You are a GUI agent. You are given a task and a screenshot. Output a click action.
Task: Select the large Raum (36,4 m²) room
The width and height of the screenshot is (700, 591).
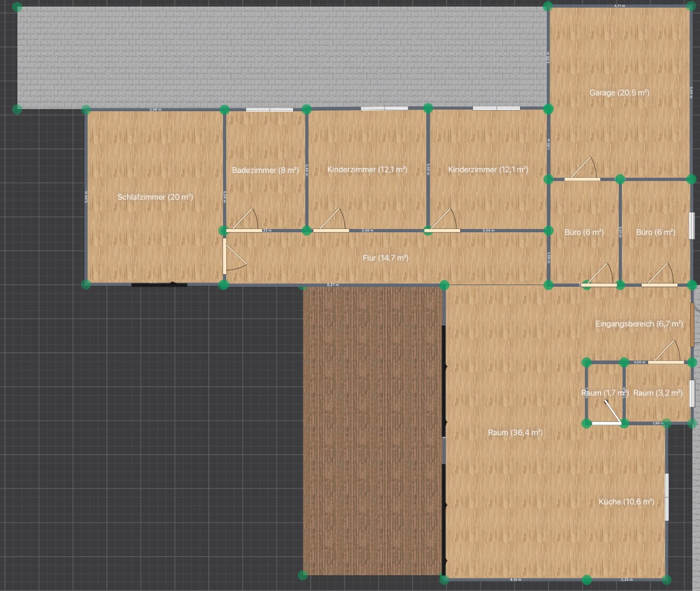pyautogui.click(x=515, y=432)
